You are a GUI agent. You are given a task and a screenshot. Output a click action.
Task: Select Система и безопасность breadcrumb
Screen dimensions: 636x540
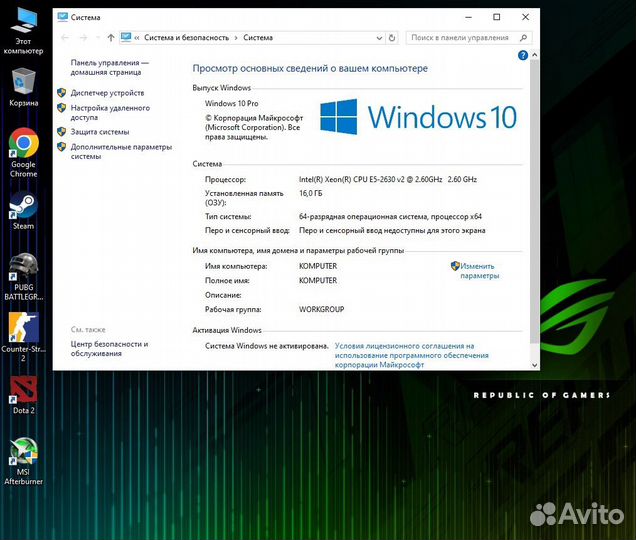(x=187, y=38)
